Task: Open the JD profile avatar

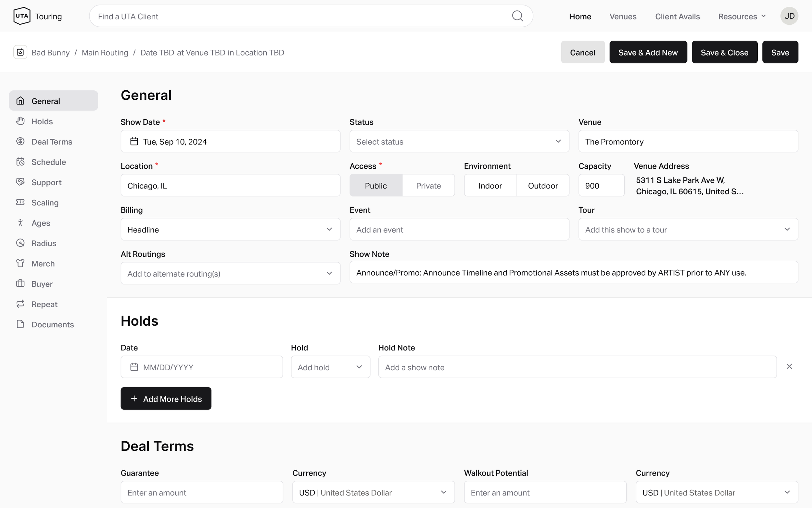Action: tap(789, 16)
